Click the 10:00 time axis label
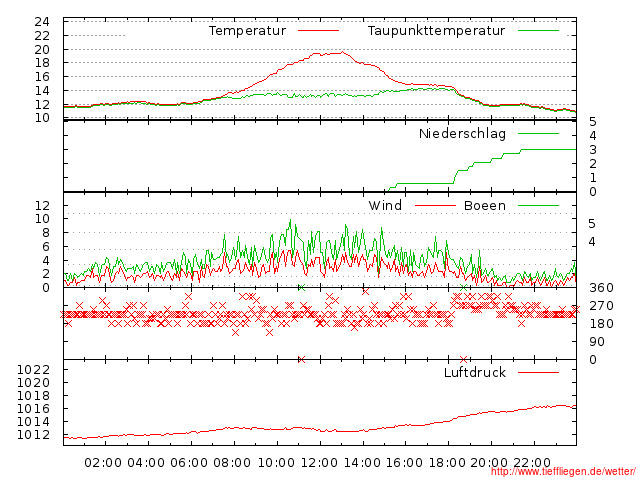 point(276,462)
